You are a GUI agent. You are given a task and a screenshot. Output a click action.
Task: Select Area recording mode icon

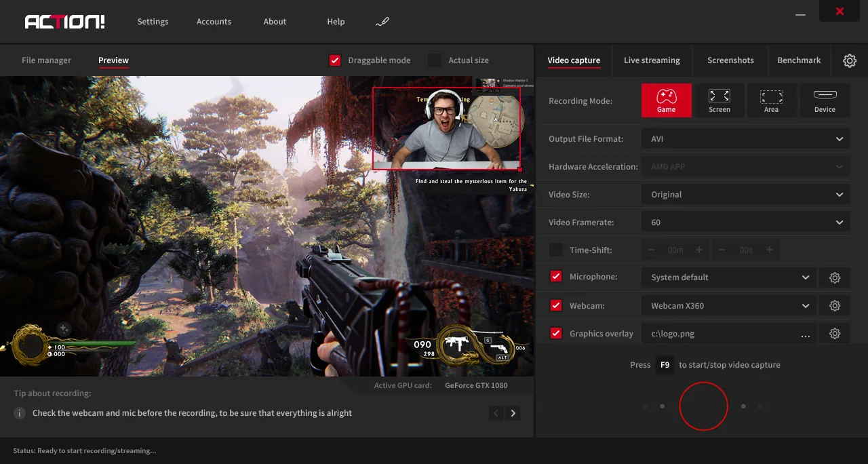tap(772, 100)
